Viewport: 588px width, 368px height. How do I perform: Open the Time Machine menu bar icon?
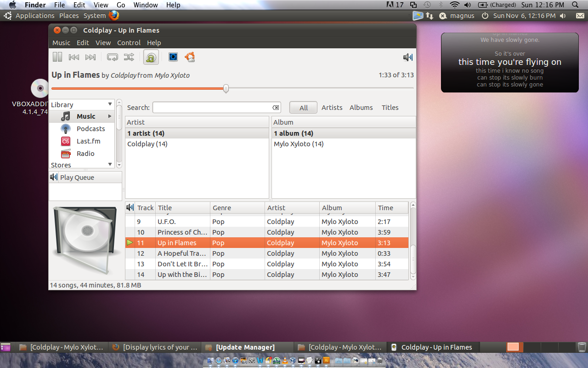pos(427,5)
